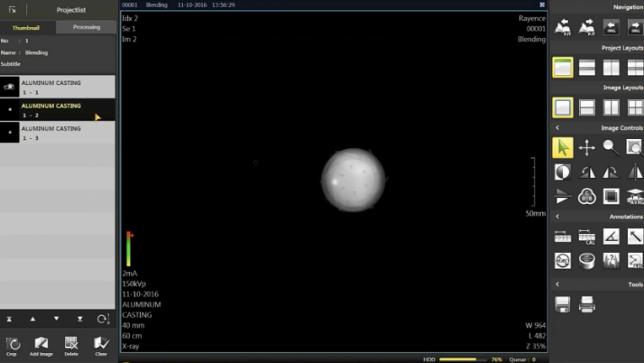644x363 pixels.
Task: Click the Rayence overlay label
Action: pos(532,18)
